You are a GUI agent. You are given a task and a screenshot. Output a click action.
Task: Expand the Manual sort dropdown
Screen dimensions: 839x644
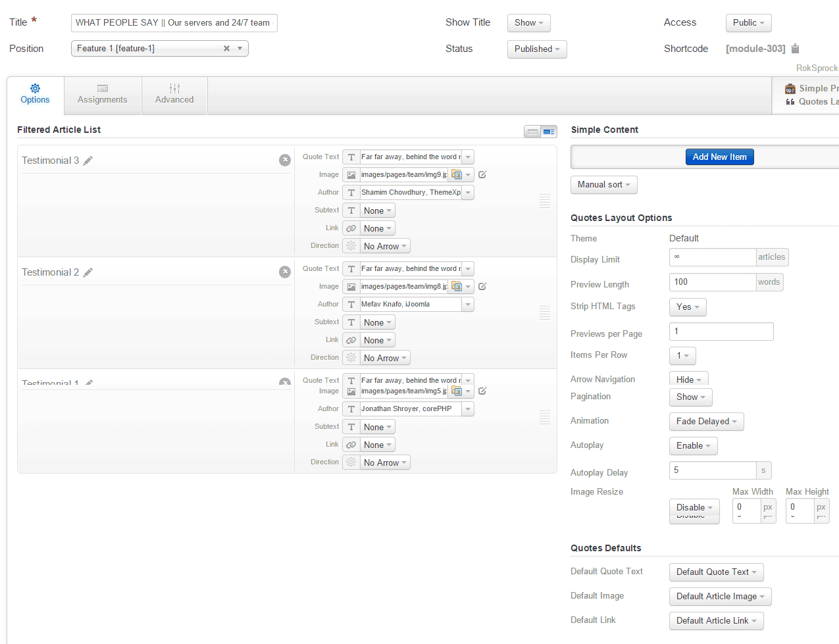point(603,185)
